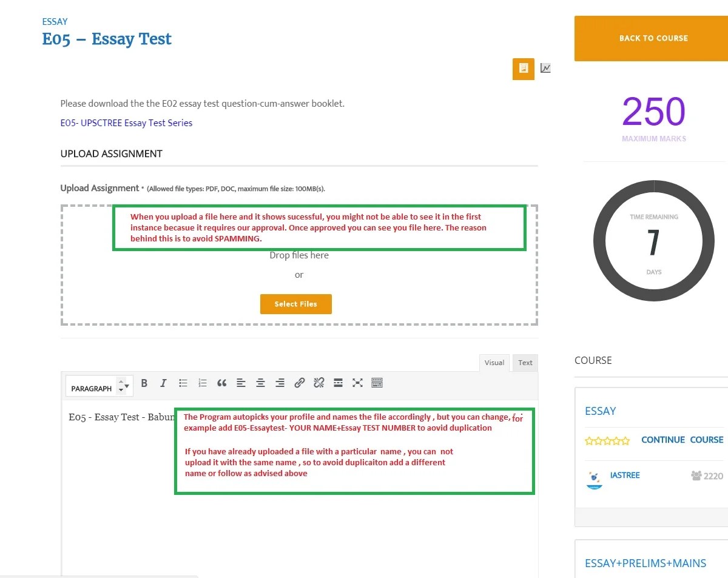Screen dimensions: 728x578
Task: Open the results chart icon
Action: pyautogui.click(x=545, y=68)
